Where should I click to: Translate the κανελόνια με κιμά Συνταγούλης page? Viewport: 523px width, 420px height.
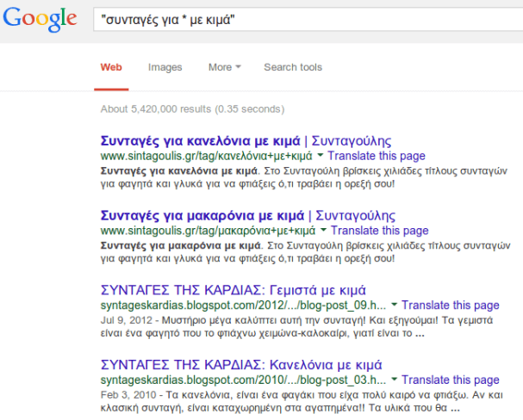[377, 156]
